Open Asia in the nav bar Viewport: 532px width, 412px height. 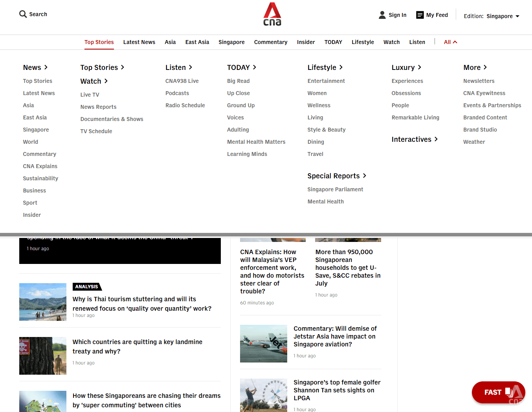tap(170, 42)
